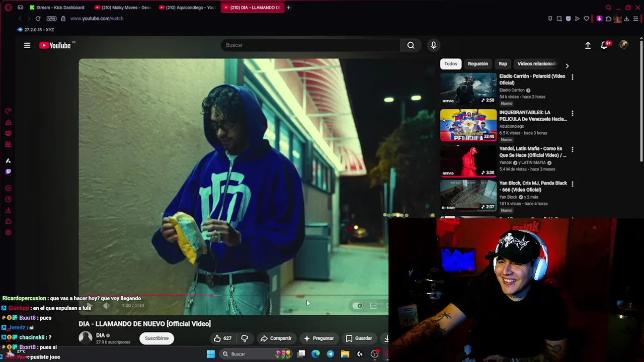
Task: Click the Compartir share button
Action: [276, 338]
